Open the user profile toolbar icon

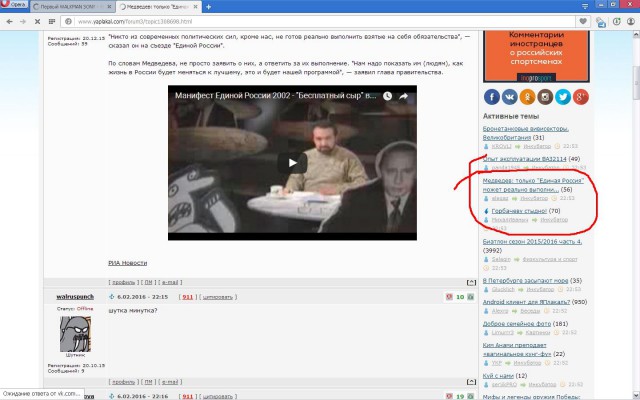(631, 22)
